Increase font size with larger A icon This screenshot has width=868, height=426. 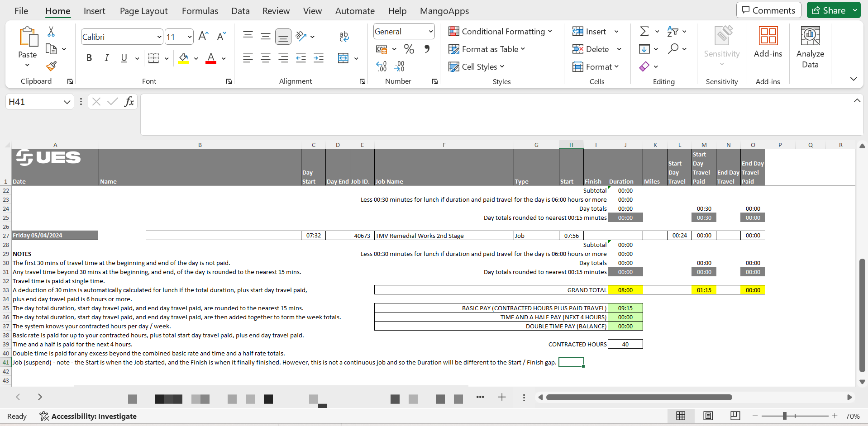pos(204,36)
